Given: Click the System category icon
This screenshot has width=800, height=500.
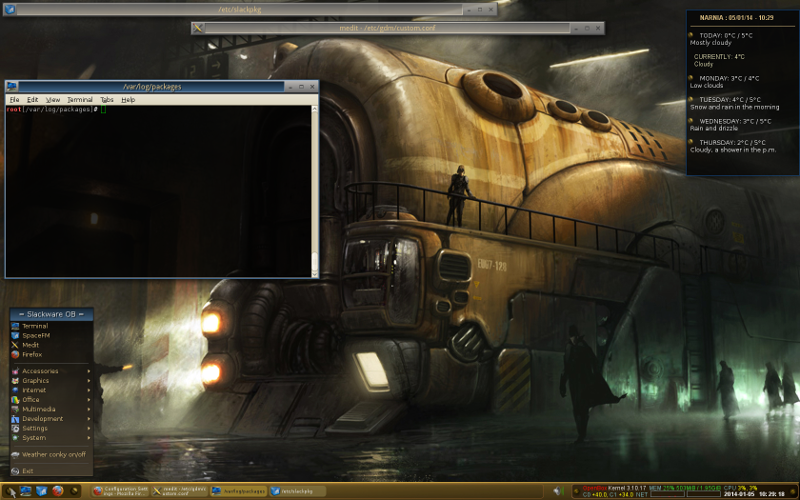Looking at the screenshot, I should tap(15, 438).
